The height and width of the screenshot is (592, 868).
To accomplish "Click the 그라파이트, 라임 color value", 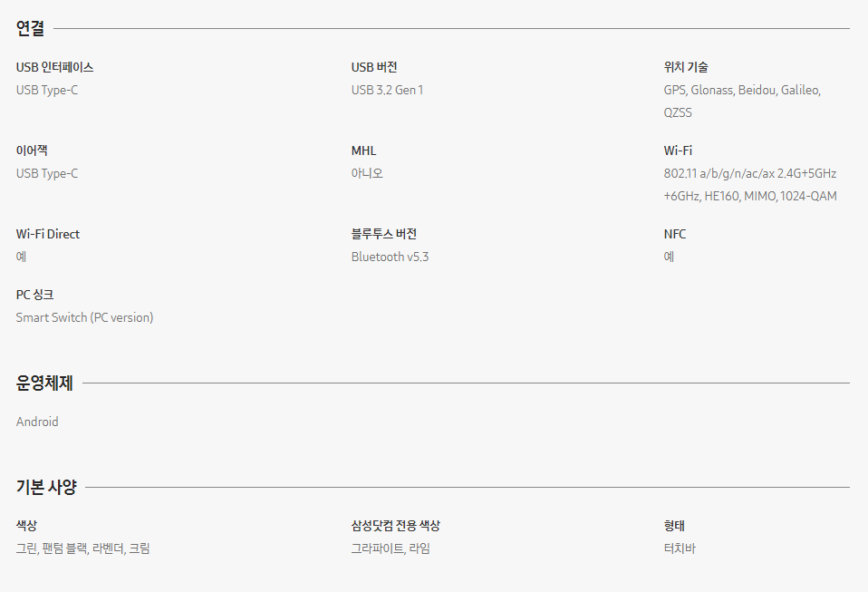I will 391,548.
